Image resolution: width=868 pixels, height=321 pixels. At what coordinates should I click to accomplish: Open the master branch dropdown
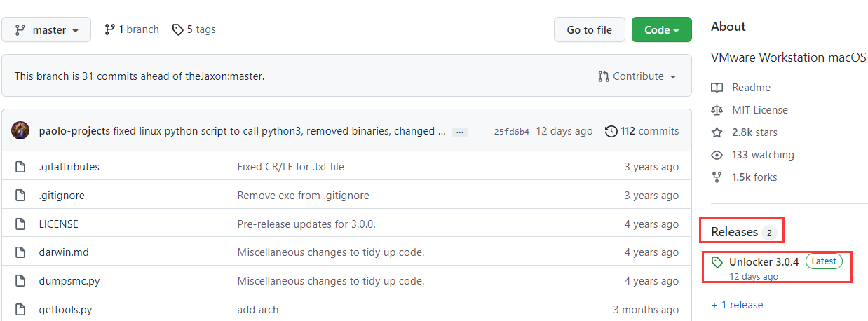pyautogui.click(x=46, y=30)
